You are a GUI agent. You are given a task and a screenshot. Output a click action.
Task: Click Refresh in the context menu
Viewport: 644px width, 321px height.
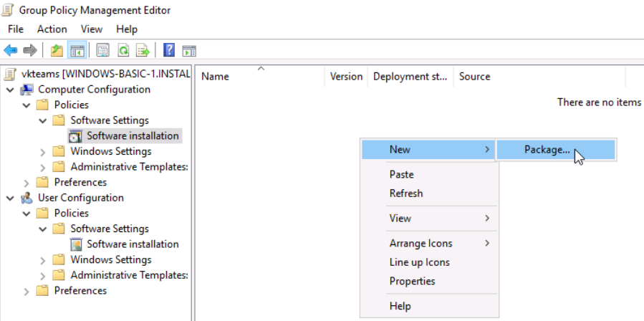pos(406,193)
